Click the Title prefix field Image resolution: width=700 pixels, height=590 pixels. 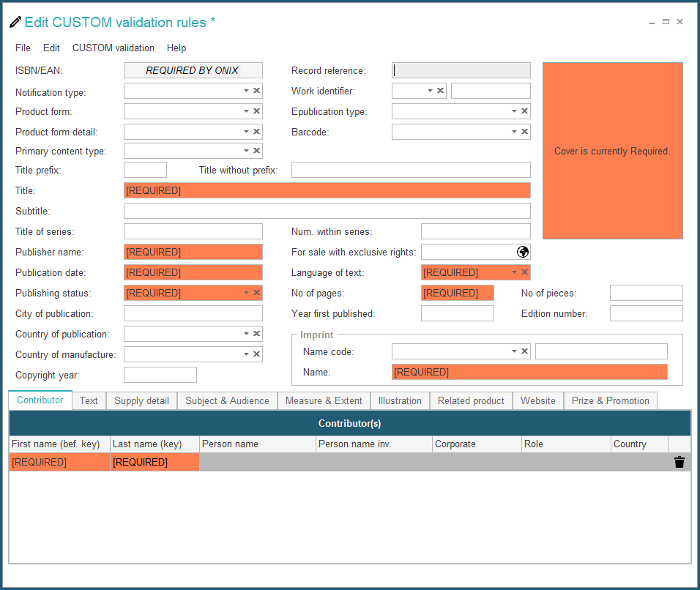pyautogui.click(x=145, y=170)
